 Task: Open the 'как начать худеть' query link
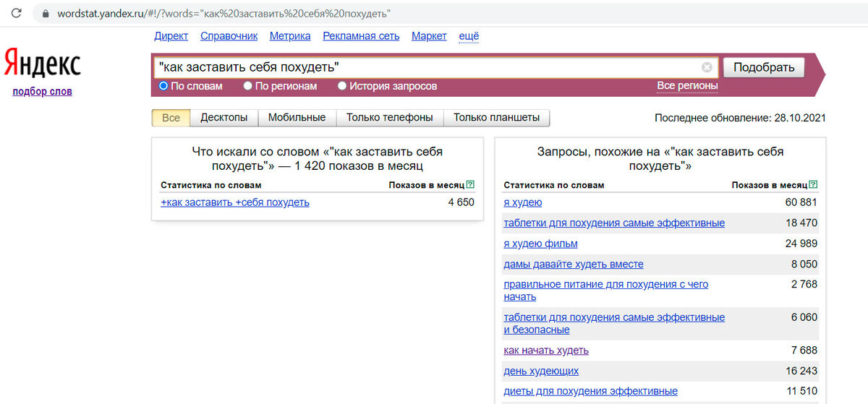pyautogui.click(x=546, y=351)
